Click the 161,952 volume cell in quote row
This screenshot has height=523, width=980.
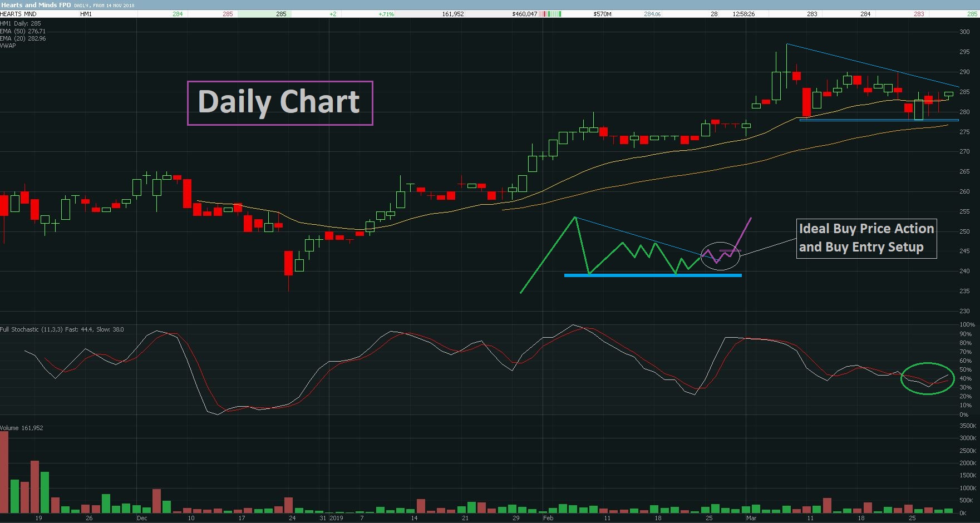point(453,14)
